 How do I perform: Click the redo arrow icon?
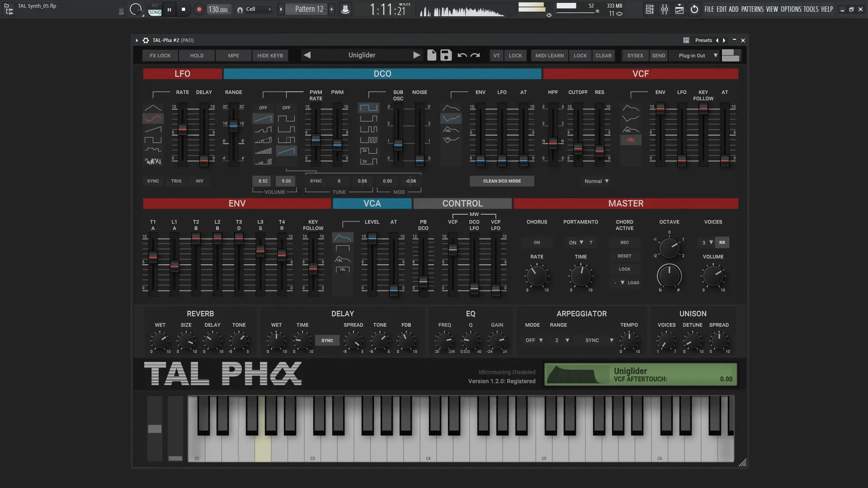click(475, 55)
